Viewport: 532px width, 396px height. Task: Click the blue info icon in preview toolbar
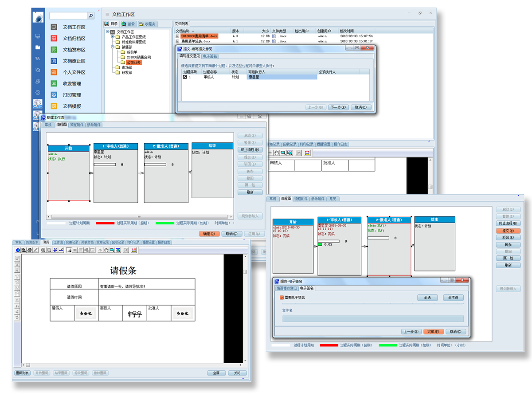[18, 250]
